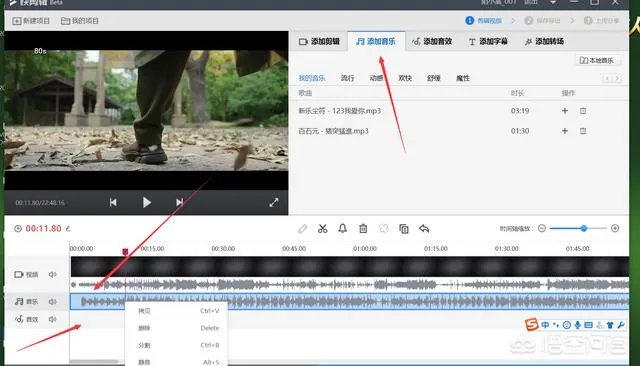640x366 pixels.
Task: Click the 保存导出 save export step
Action: click(x=542, y=20)
